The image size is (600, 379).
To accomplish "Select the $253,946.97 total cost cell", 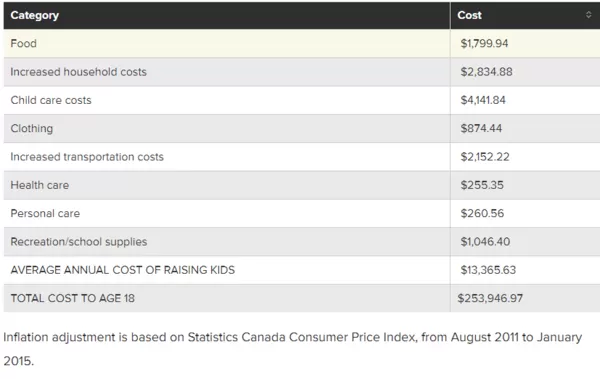I will click(x=525, y=298).
